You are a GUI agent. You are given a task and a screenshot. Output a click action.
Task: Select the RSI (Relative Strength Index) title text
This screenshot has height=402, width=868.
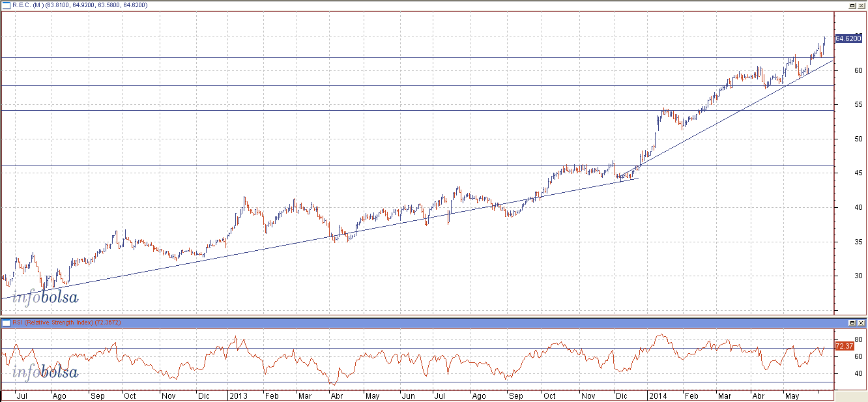pyautogui.click(x=66, y=323)
